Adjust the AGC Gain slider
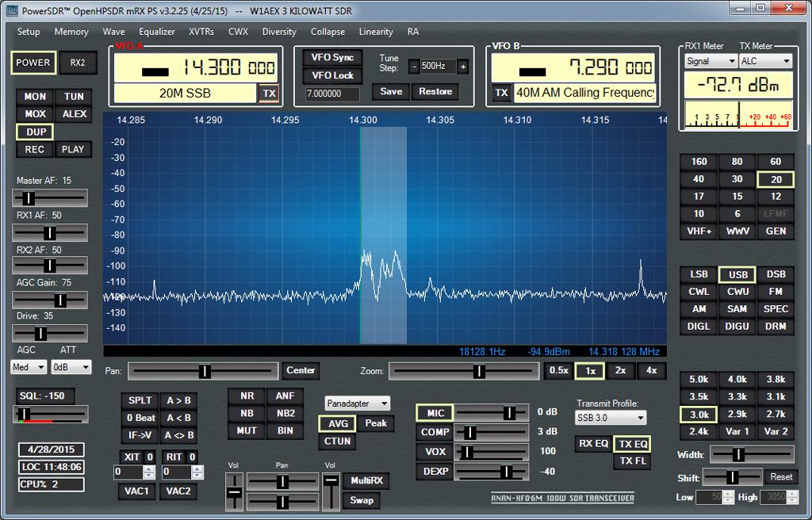Screen dimensions: 812x520 pyautogui.click(x=50, y=300)
